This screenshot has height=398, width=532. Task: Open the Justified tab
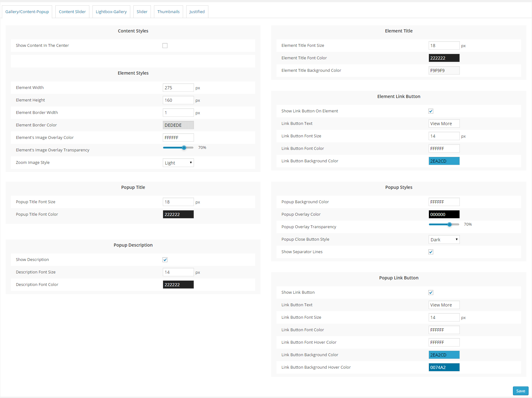coord(197,12)
